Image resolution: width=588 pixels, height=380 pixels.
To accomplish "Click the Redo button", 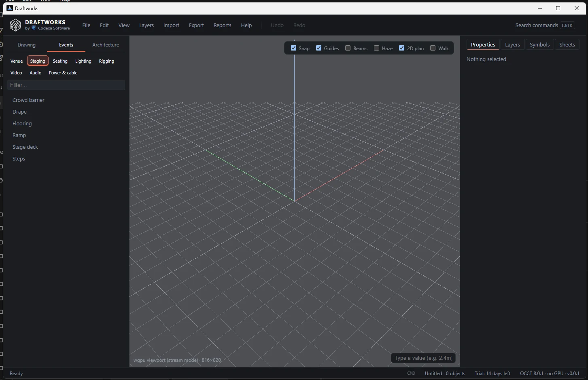I will 299,25.
